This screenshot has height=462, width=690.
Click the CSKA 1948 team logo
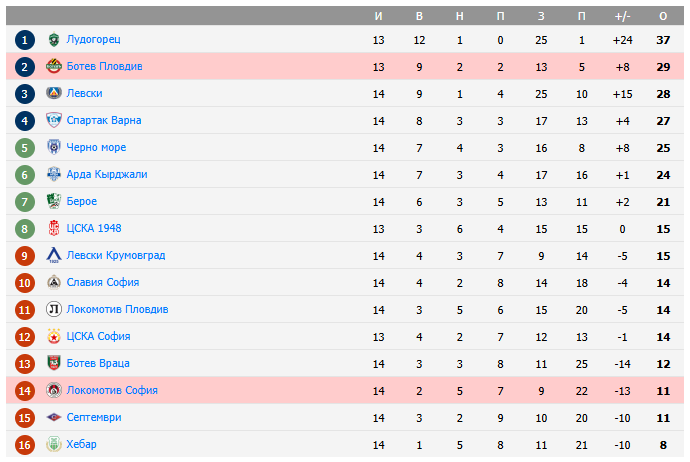pyautogui.click(x=54, y=229)
